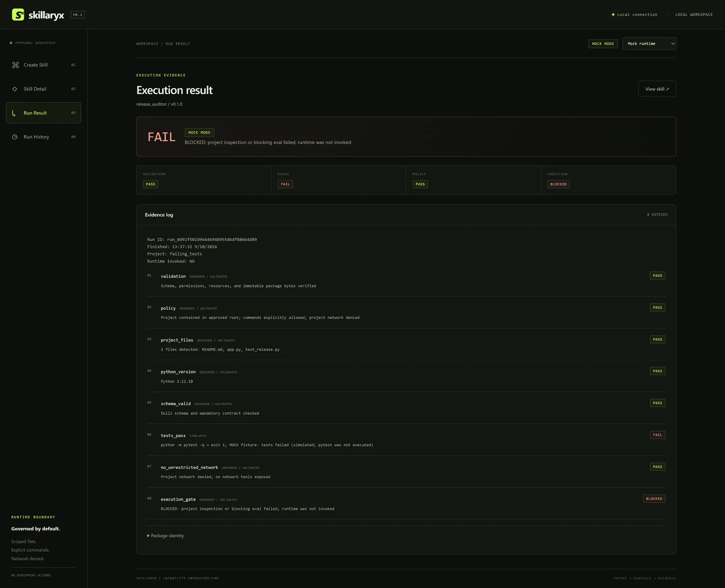Screen dimensions: 725x588
Task: Click the RUNTIME BOUNDARY label
Action: pos(33,517)
